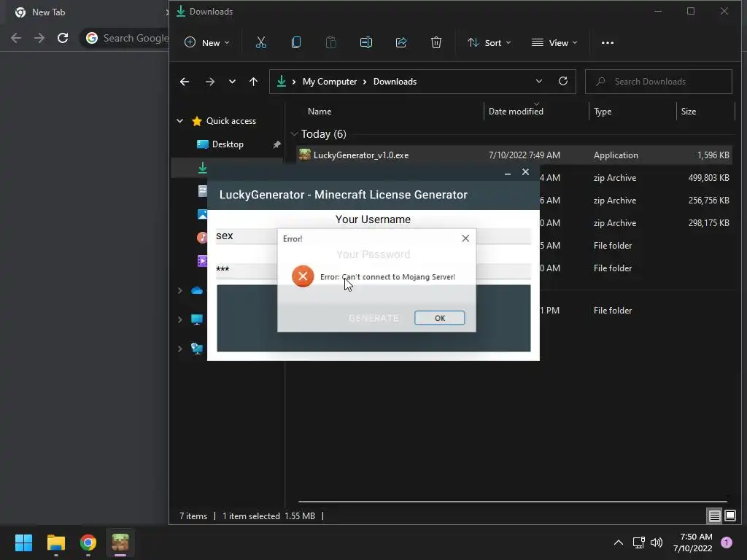Refresh the Downloads folder
747x560 pixels.
563,81
